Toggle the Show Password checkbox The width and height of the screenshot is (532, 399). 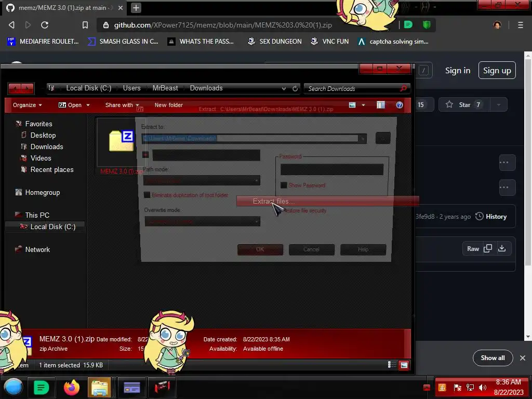click(284, 185)
